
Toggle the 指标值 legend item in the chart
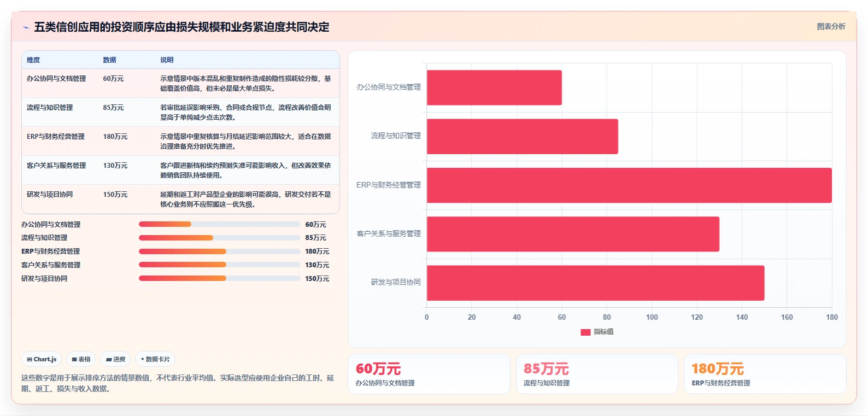click(597, 332)
